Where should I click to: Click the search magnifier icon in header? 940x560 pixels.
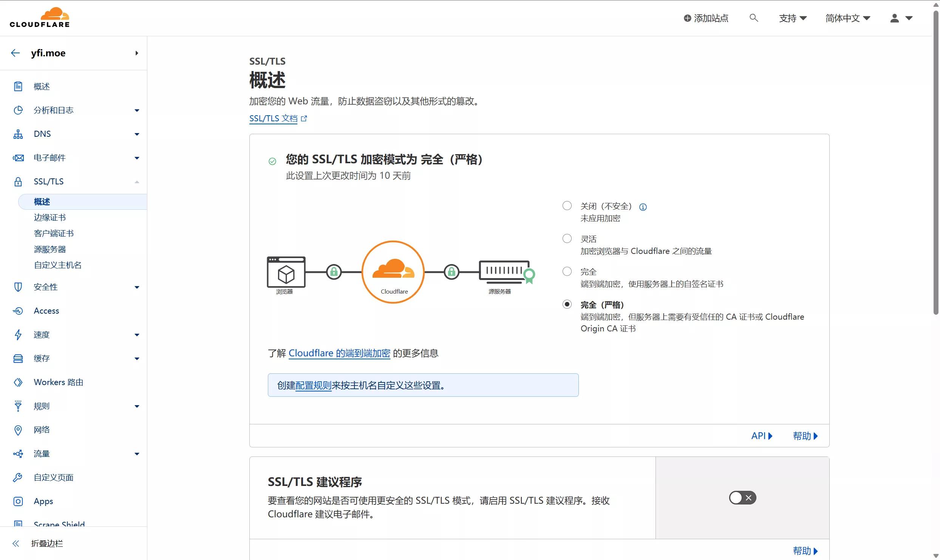(753, 18)
